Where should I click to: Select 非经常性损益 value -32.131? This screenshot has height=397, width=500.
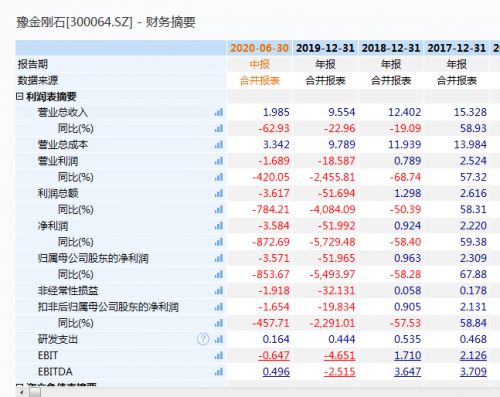[x=336, y=291]
